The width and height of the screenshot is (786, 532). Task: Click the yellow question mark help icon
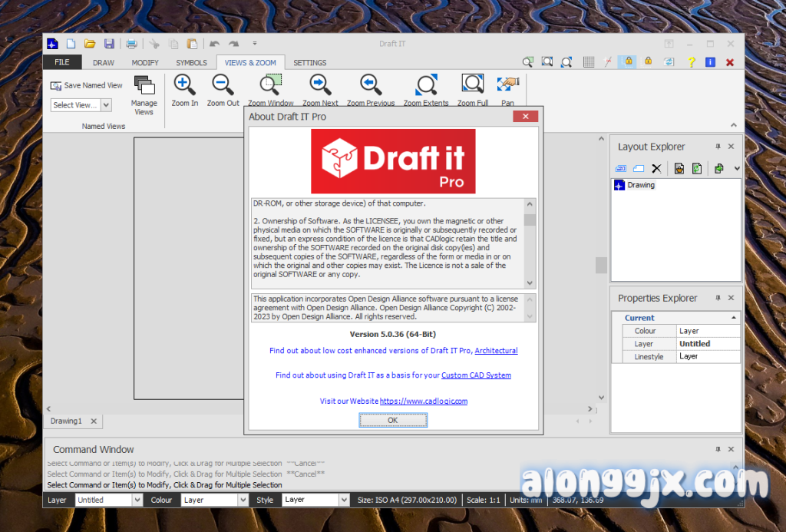pos(691,62)
